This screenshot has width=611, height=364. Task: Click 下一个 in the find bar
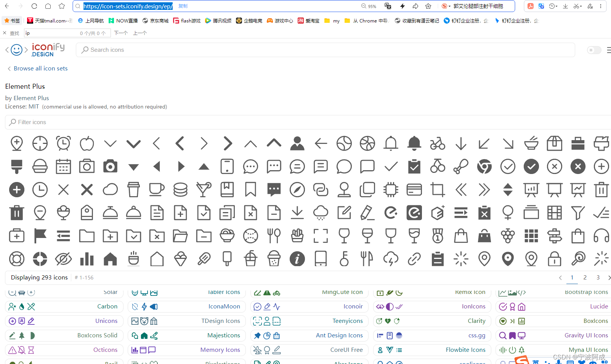click(x=121, y=33)
